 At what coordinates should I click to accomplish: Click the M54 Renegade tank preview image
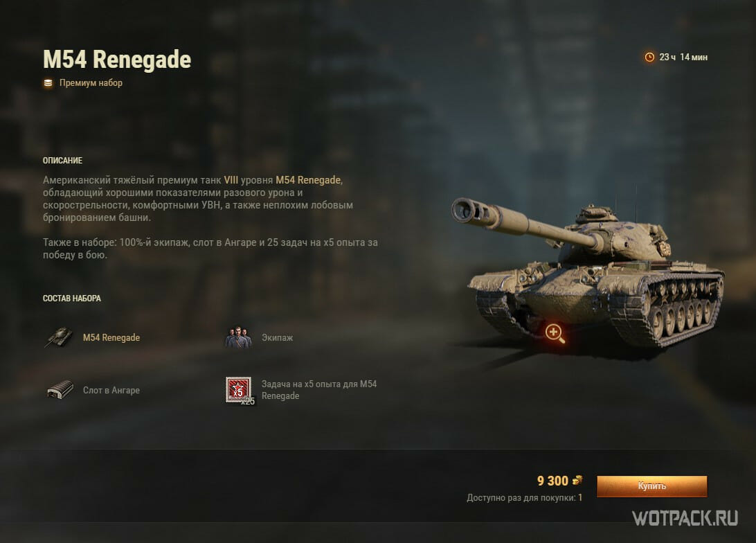tap(587, 271)
